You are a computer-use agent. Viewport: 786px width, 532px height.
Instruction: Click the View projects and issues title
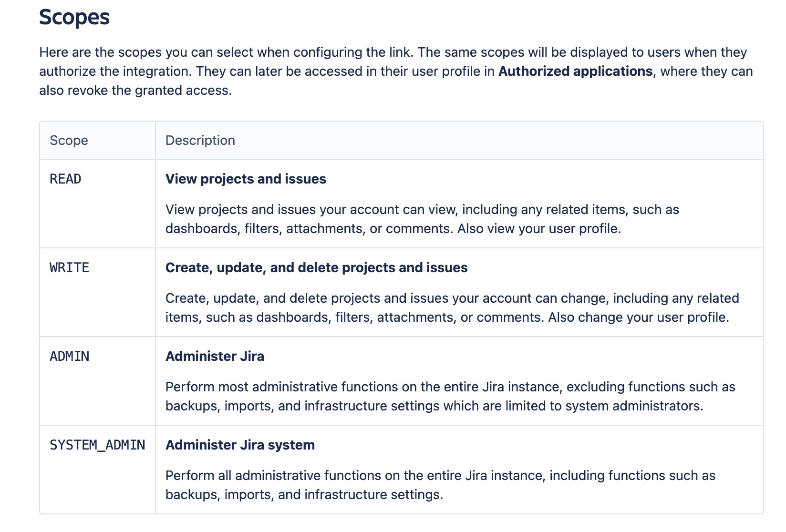point(246,179)
